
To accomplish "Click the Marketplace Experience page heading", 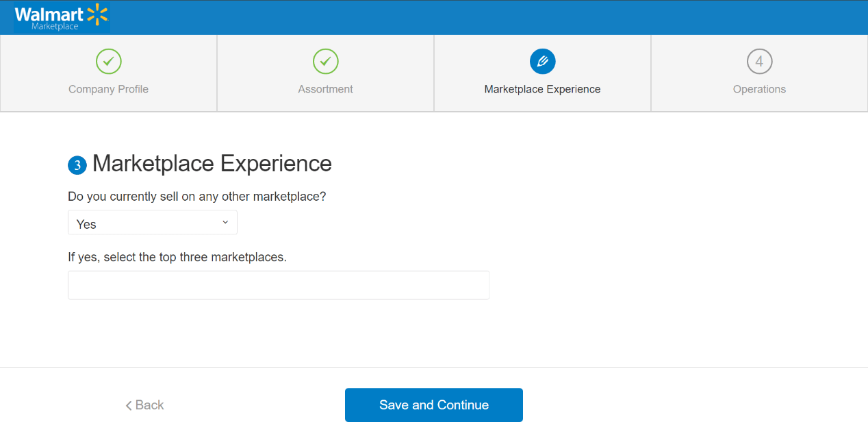I will 212,164.
